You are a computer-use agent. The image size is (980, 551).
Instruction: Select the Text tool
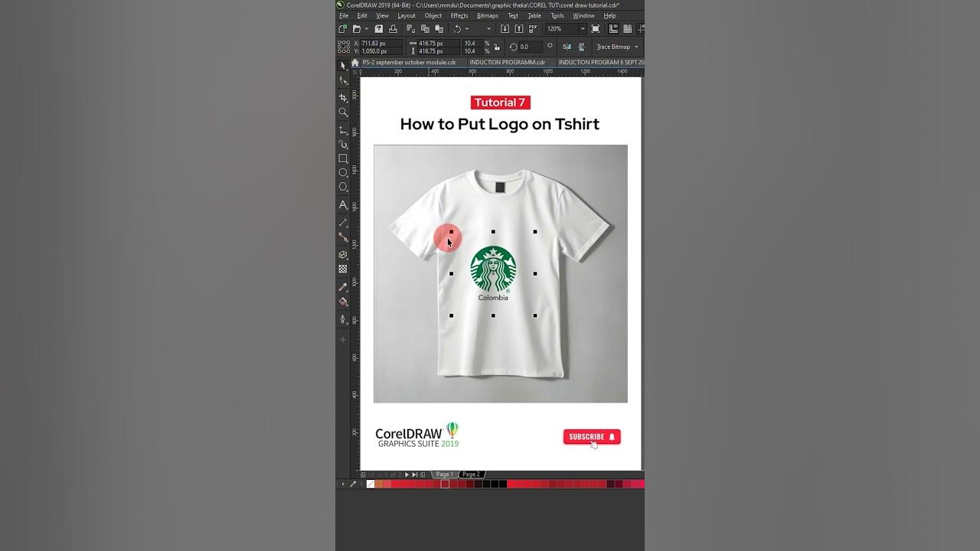pyautogui.click(x=343, y=204)
